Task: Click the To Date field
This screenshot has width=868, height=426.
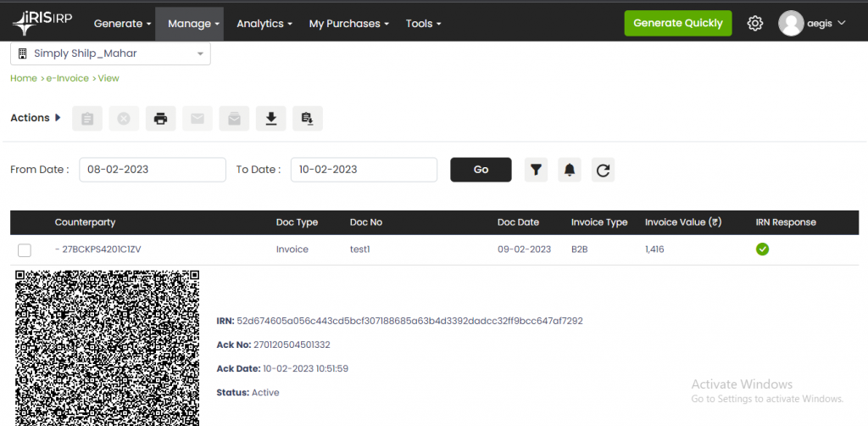Action: (x=364, y=170)
